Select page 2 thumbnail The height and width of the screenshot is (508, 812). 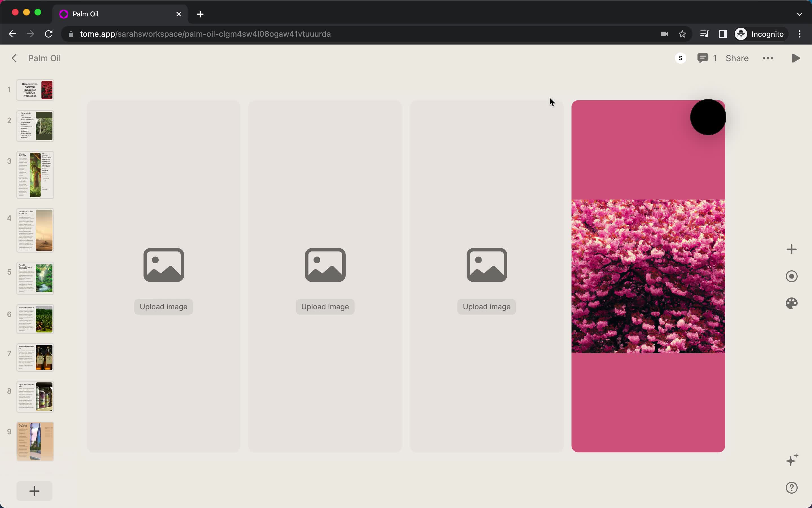(35, 126)
